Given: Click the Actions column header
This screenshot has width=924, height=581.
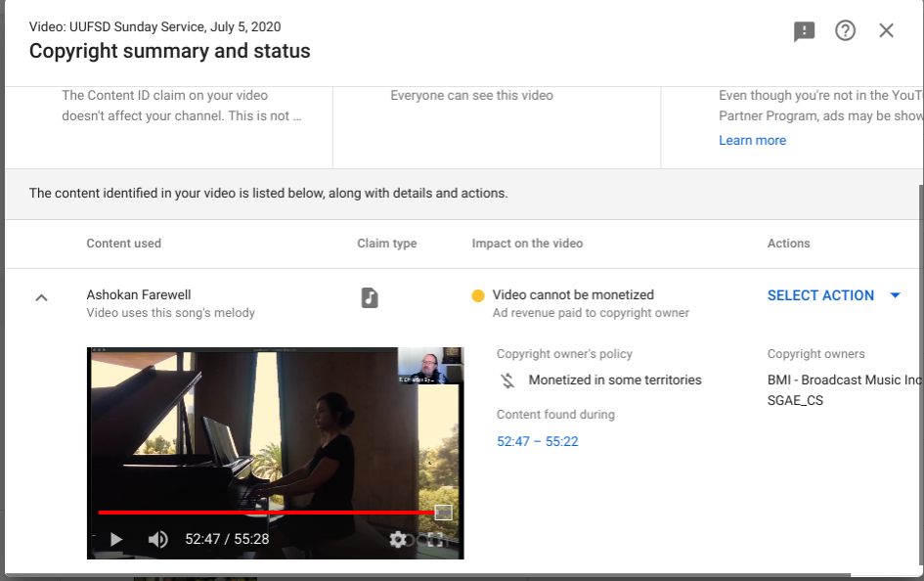Looking at the screenshot, I should [788, 244].
